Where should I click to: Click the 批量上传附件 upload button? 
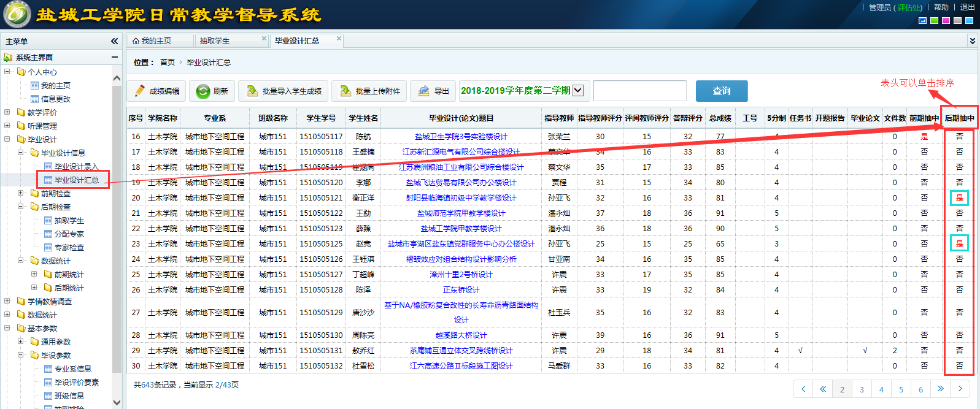370,91
